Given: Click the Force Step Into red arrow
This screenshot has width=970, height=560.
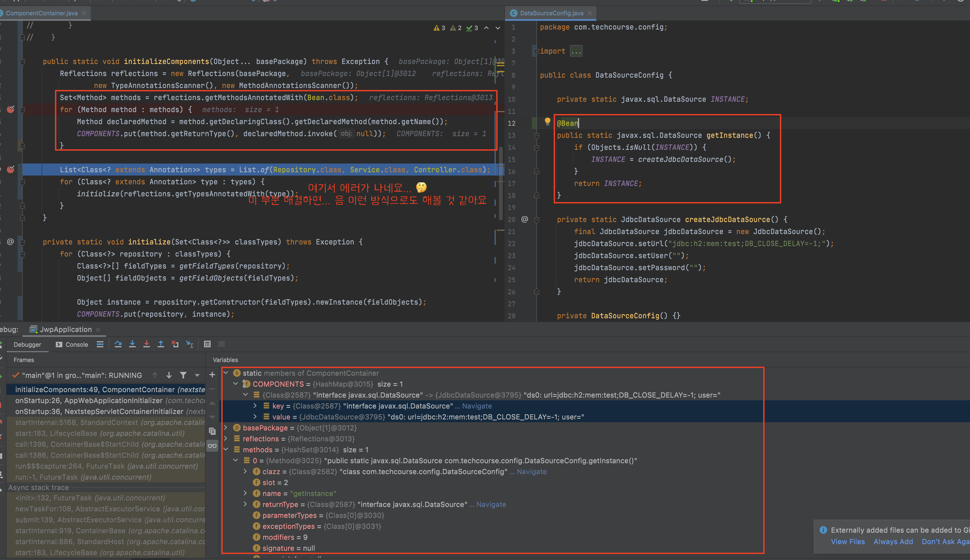Looking at the screenshot, I should click(147, 344).
